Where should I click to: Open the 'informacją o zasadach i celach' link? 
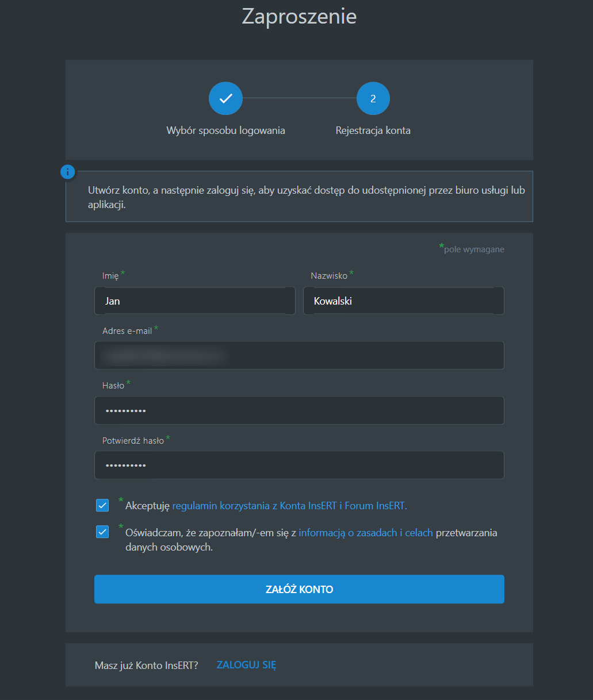365,533
